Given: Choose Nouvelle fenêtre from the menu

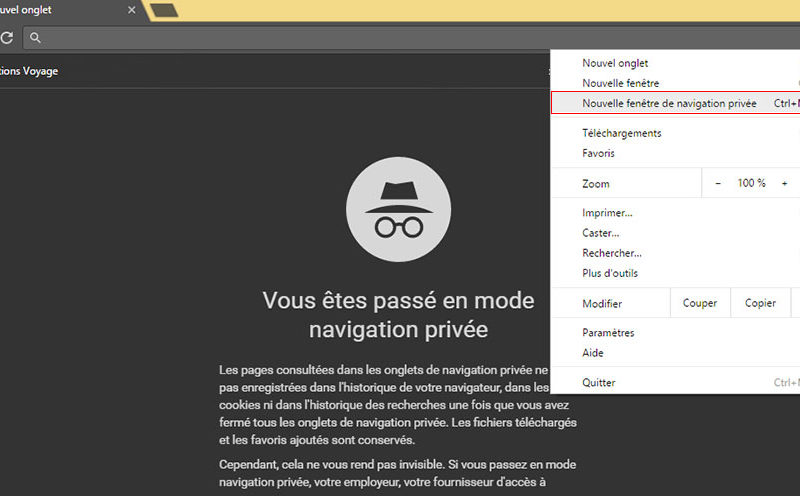Looking at the screenshot, I should 620,83.
